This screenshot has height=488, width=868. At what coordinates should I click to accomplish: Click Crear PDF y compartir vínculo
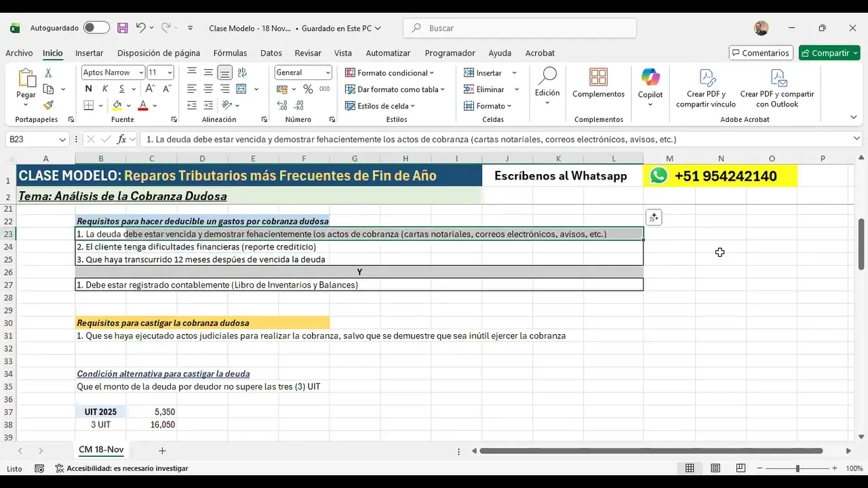(705, 88)
